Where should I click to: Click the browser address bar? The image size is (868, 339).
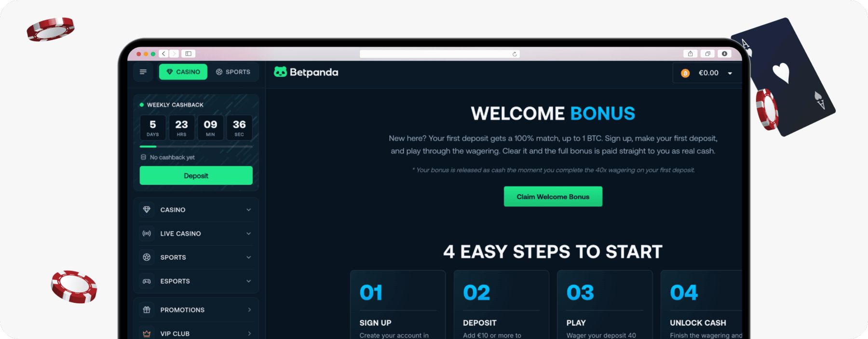[440, 54]
